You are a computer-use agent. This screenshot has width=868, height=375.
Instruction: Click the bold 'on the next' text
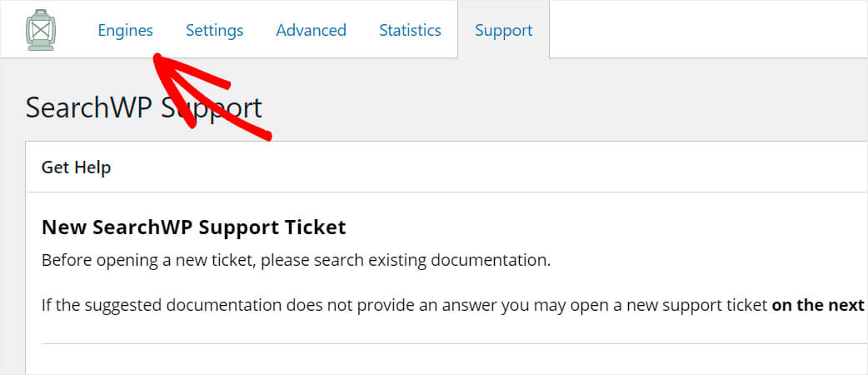pos(818,305)
